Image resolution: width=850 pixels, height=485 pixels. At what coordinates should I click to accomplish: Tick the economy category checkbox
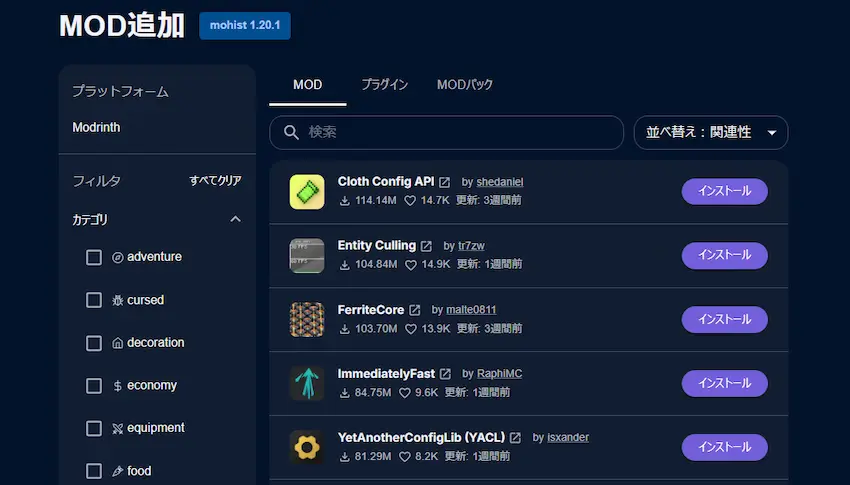[94, 386]
